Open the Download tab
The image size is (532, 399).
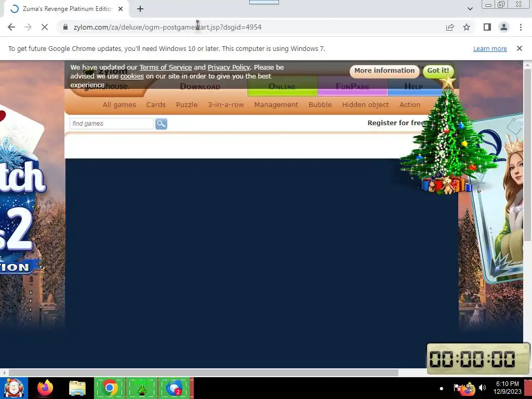coord(200,87)
